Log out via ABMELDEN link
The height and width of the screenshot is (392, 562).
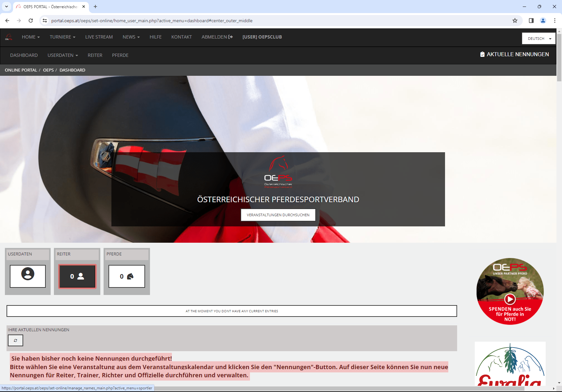pyautogui.click(x=217, y=37)
